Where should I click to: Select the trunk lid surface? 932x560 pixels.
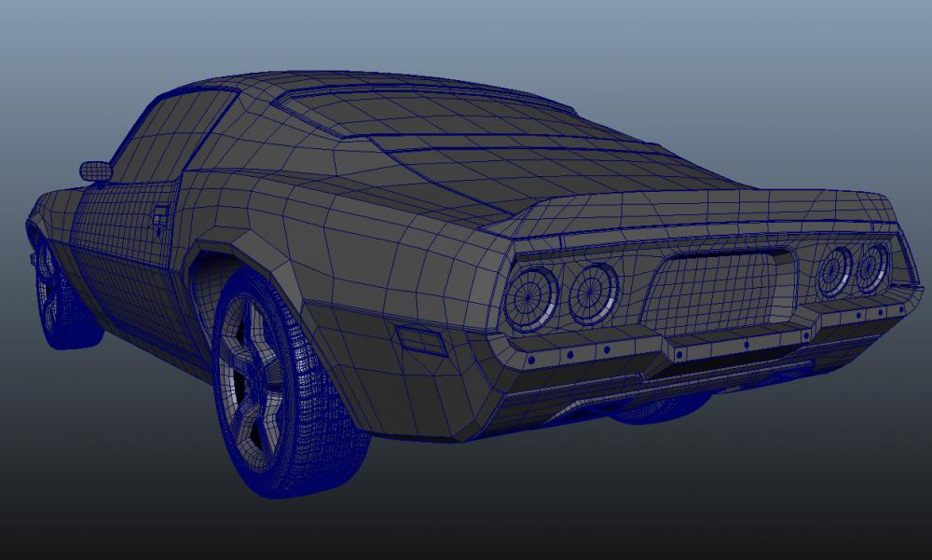click(x=553, y=172)
